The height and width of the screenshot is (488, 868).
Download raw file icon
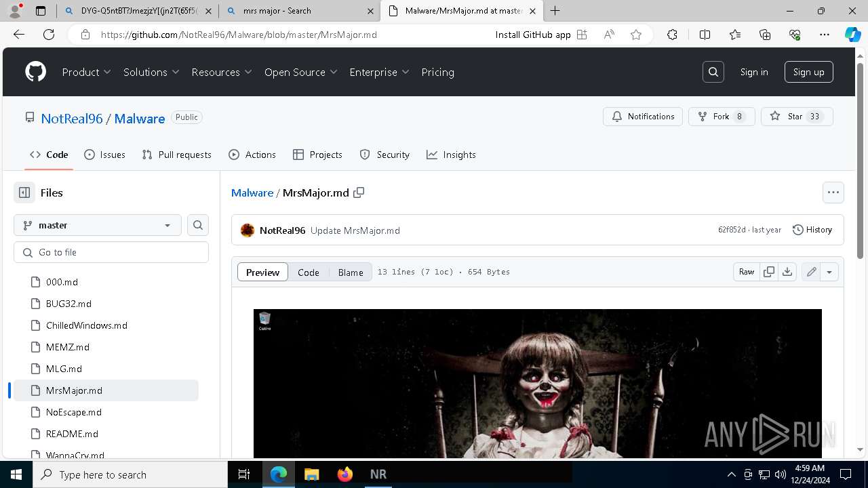787,272
